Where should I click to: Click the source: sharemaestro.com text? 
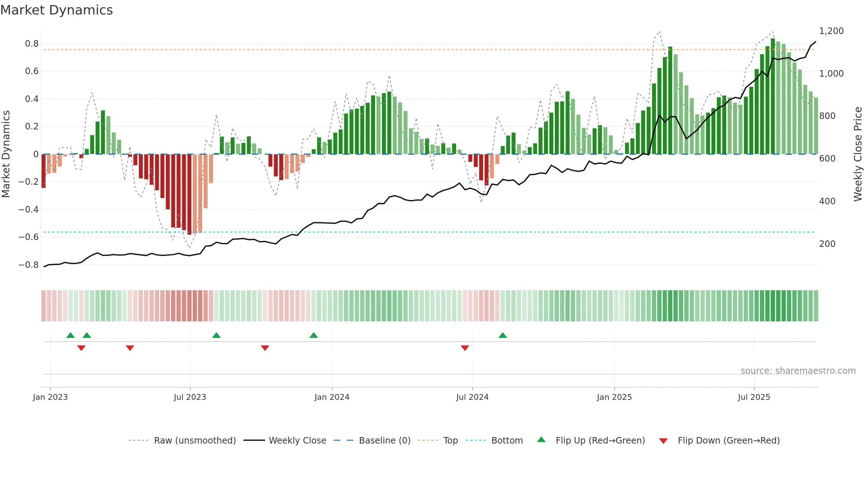798,371
